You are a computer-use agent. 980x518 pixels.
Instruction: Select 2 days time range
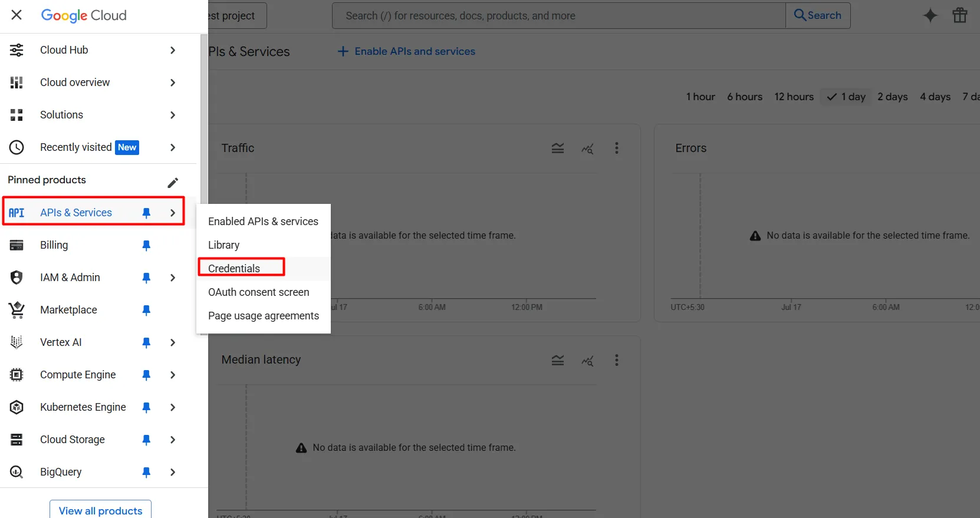coord(893,97)
